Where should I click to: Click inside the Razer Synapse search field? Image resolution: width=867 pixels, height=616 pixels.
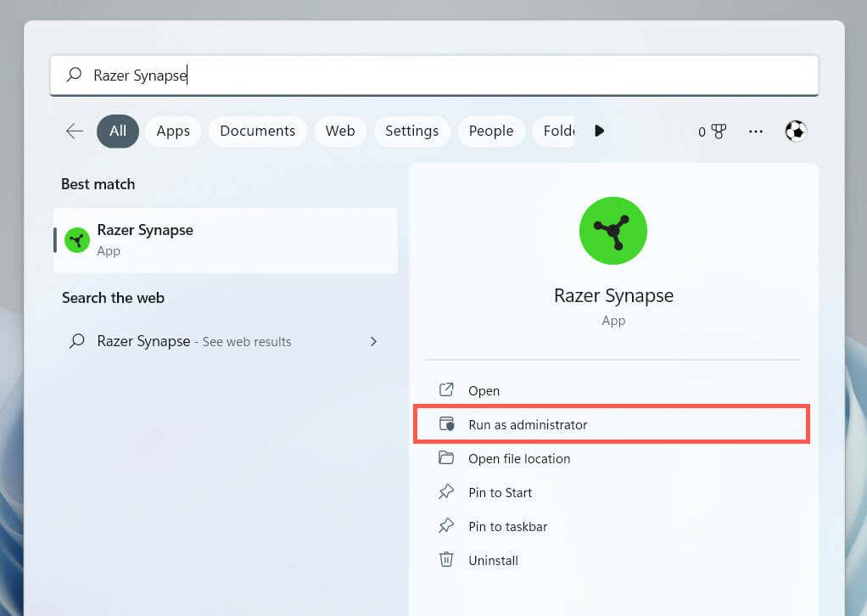[434, 76]
